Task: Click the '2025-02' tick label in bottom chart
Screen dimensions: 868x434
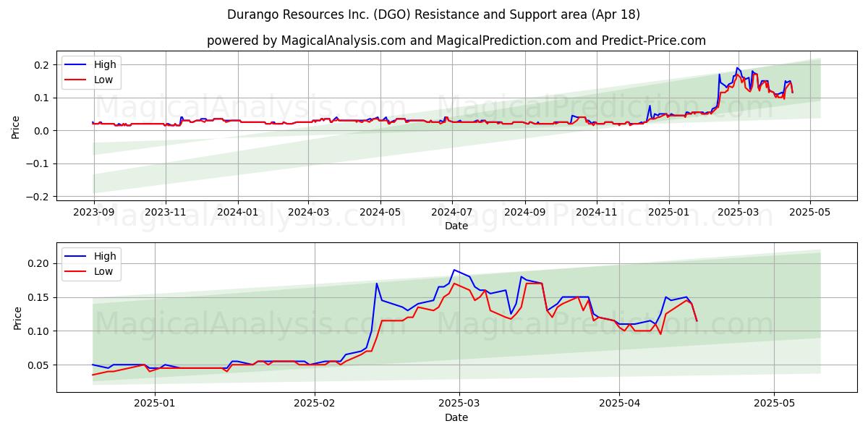Action: 315,405
